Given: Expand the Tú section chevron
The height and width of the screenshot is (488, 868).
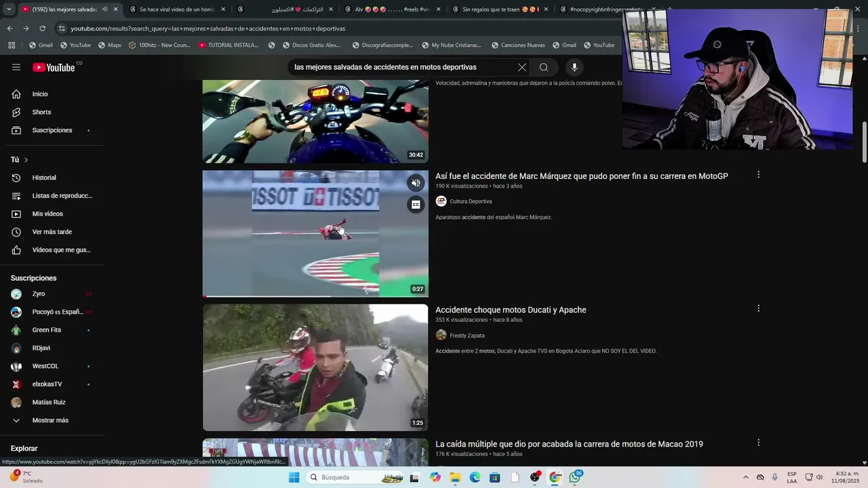Looking at the screenshot, I should click(x=26, y=160).
